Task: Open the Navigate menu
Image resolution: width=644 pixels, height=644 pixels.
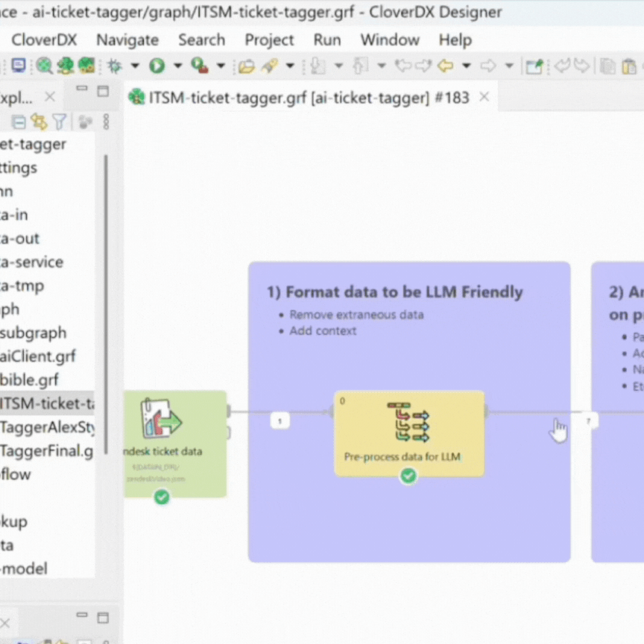Action: point(127,40)
